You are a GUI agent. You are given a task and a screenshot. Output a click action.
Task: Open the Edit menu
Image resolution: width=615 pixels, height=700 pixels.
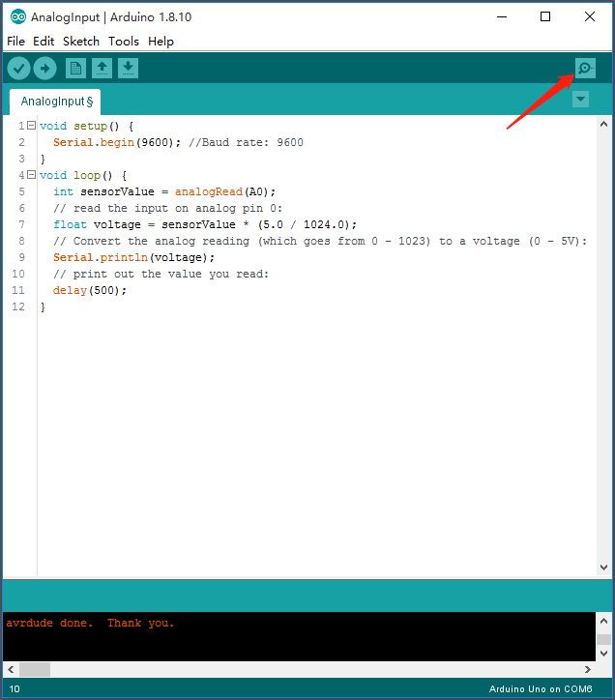pyautogui.click(x=44, y=42)
